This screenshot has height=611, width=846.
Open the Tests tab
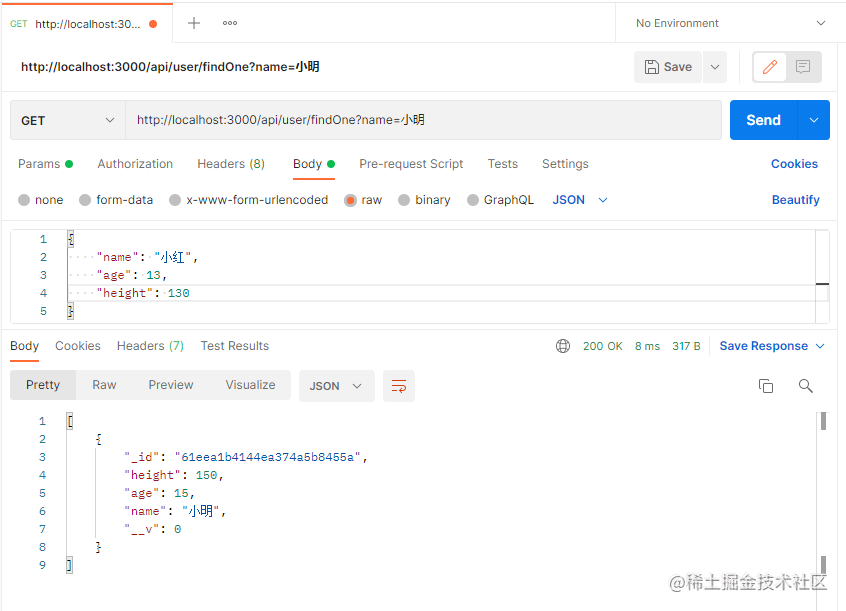(x=503, y=164)
